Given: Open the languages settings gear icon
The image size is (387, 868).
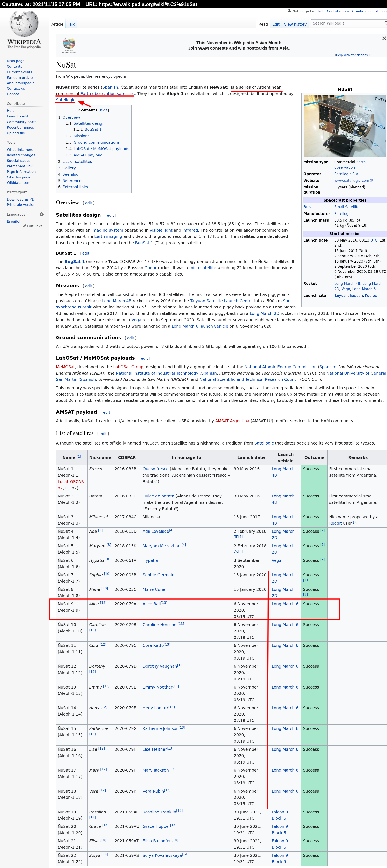Looking at the screenshot, I should pyautogui.click(x=42, y=214).
